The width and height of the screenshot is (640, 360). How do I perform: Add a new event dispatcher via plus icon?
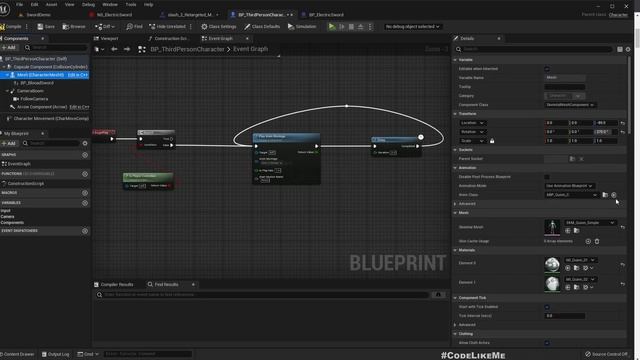[85, 231]
